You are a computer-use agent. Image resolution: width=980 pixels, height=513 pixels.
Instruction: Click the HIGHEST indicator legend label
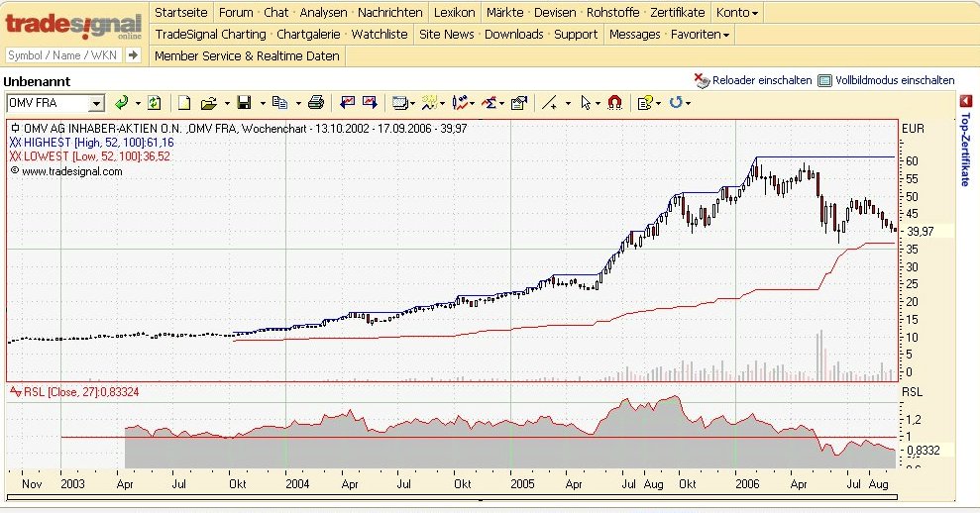click(x=92, y=143)
